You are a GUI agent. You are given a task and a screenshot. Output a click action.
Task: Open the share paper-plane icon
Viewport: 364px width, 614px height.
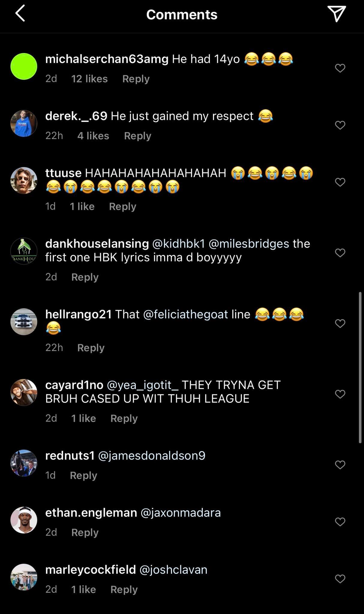pos(336,14)
